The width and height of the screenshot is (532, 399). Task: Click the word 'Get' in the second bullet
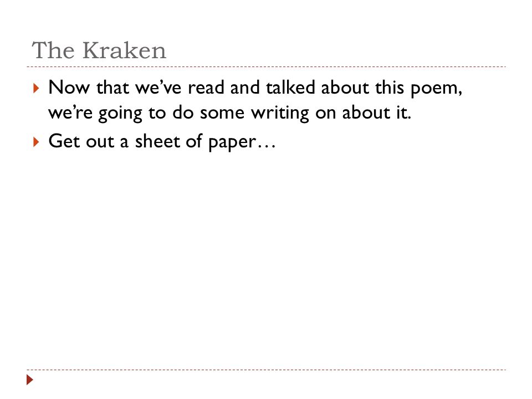pyautogui.click(x=64, y=141)
